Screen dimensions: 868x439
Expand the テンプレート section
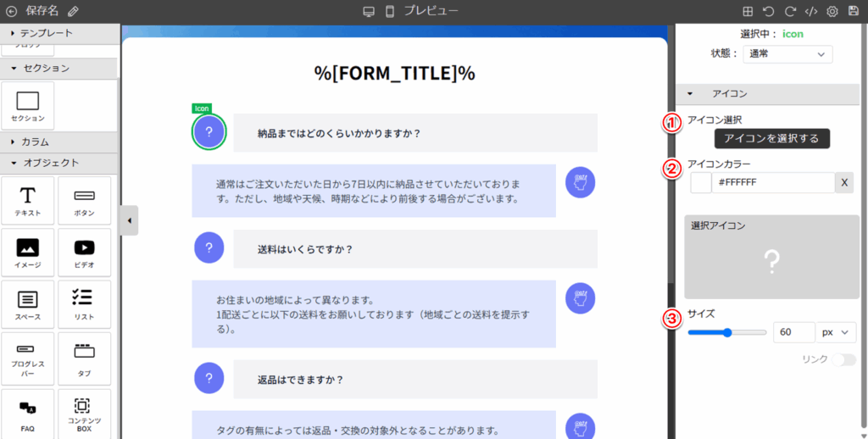tap(59, 33)
